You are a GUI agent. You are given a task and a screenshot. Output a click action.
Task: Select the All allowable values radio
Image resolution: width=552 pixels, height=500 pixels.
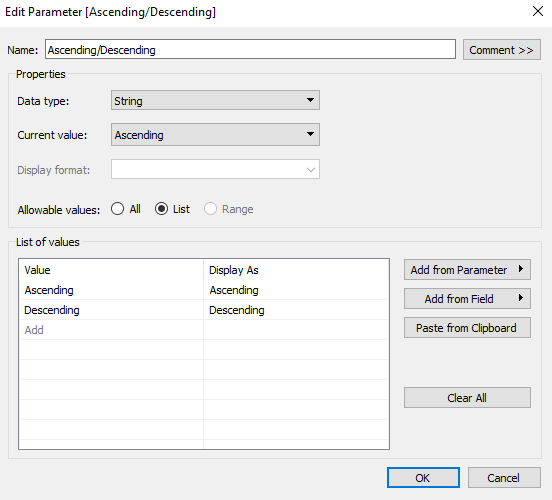tap(117, 209)
